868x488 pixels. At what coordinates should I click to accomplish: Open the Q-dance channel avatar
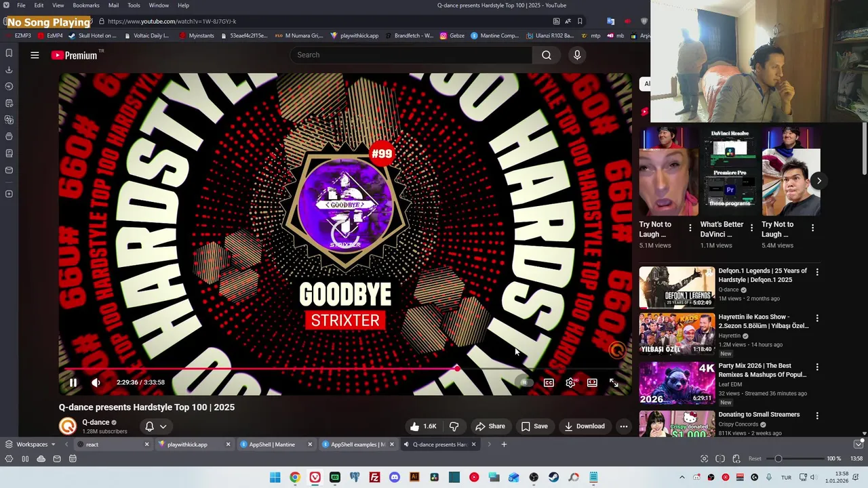(68, 426)
